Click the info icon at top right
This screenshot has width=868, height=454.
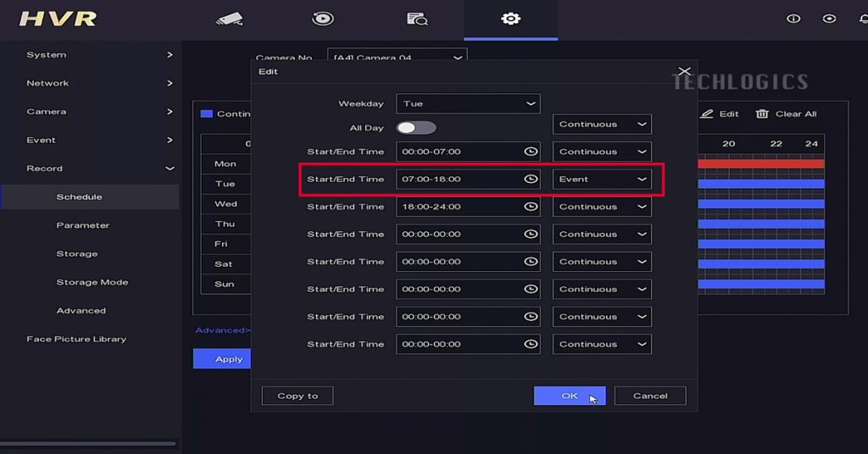point(793,19)
